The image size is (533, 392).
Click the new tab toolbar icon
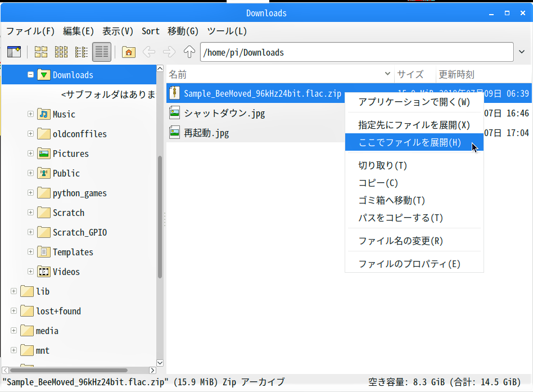pyautogui.click(x=14, y=52)
